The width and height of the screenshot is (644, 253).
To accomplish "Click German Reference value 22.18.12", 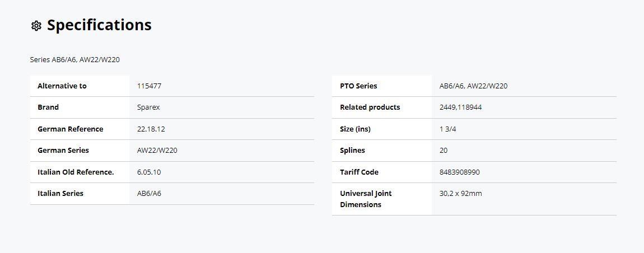I will coord(151,129).
